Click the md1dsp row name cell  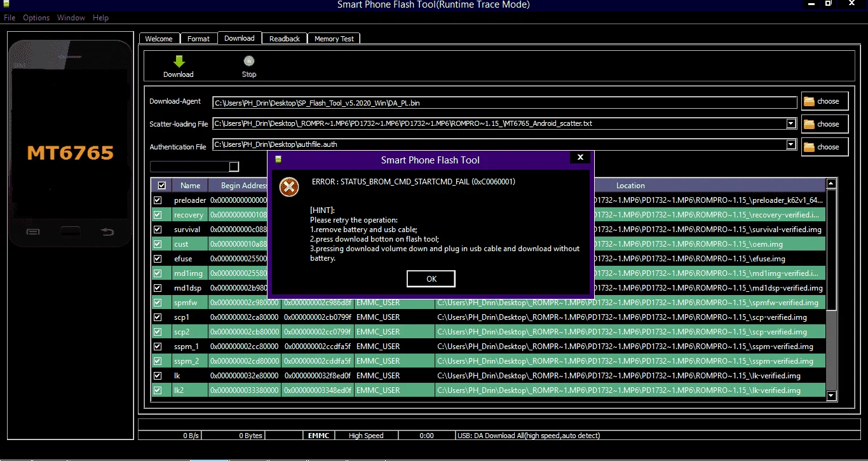coord(190,288)
